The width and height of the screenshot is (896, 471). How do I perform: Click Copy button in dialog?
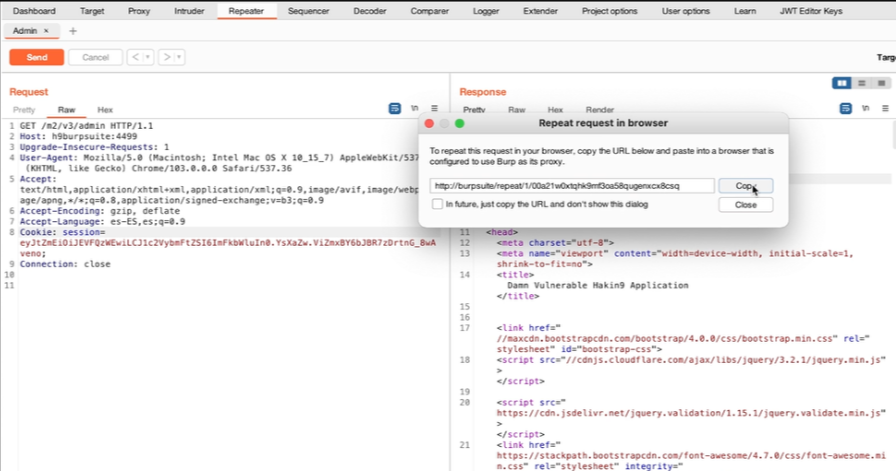(746, 186)
